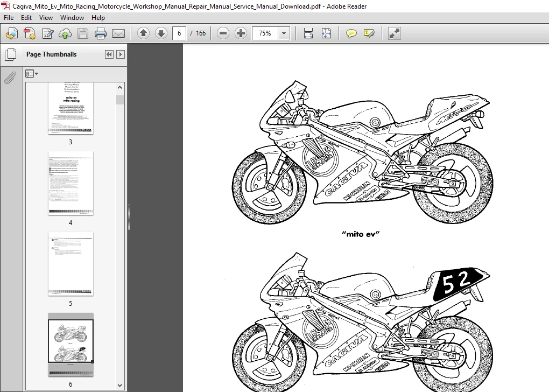Zoom in with the plus button
Screen dimensions: 549x392
(x=241, y=33)
